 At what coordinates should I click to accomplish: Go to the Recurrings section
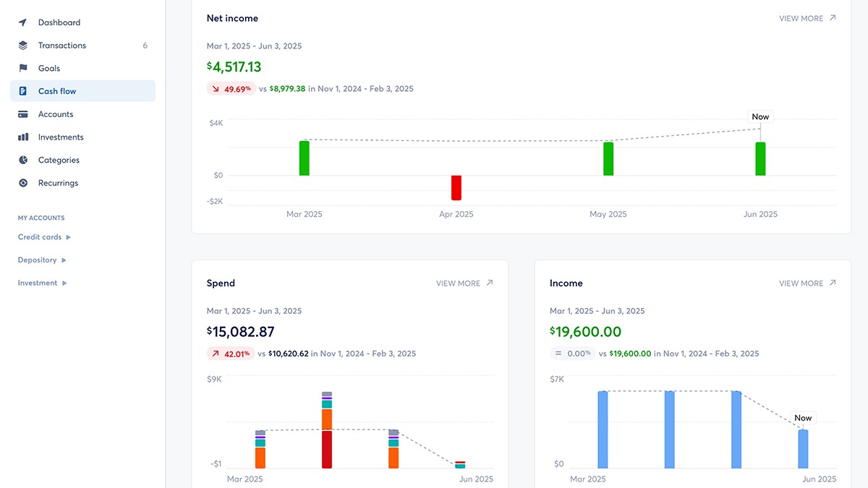pos(58,184)
